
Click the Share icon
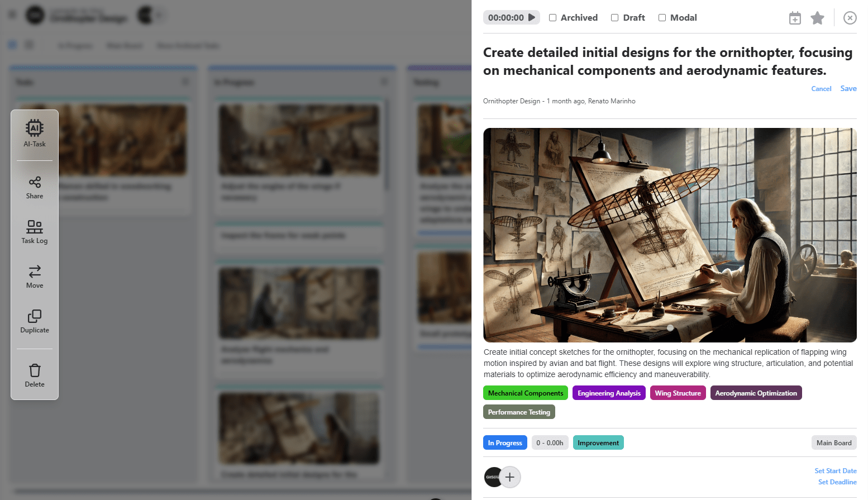click(35, 187)
